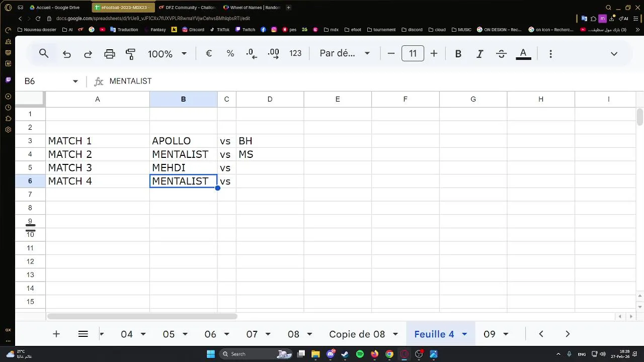Switch to DFZ Community browser tab
644x362 pixels.
[187, 8]
